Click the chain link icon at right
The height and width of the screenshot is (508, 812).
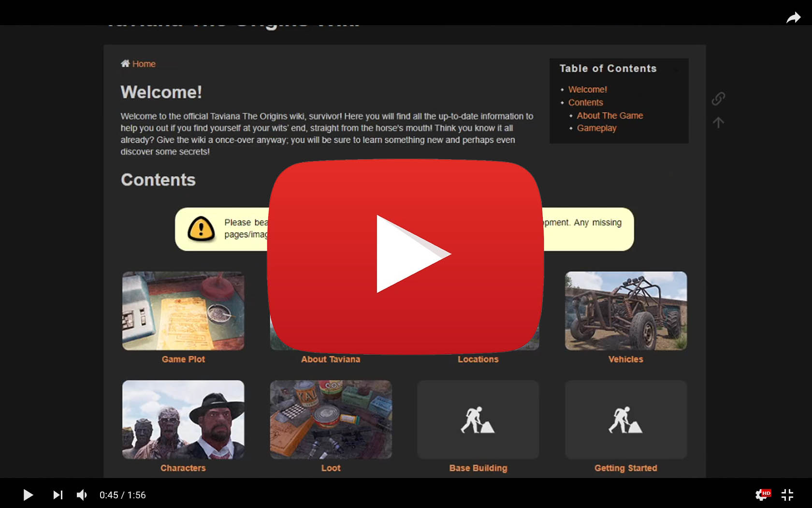[718, 99]
